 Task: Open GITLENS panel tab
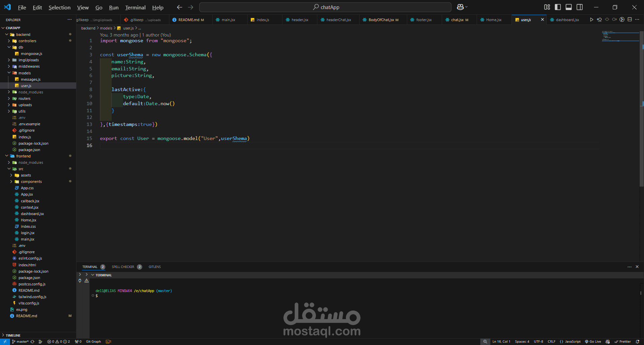tap(155, 267)
